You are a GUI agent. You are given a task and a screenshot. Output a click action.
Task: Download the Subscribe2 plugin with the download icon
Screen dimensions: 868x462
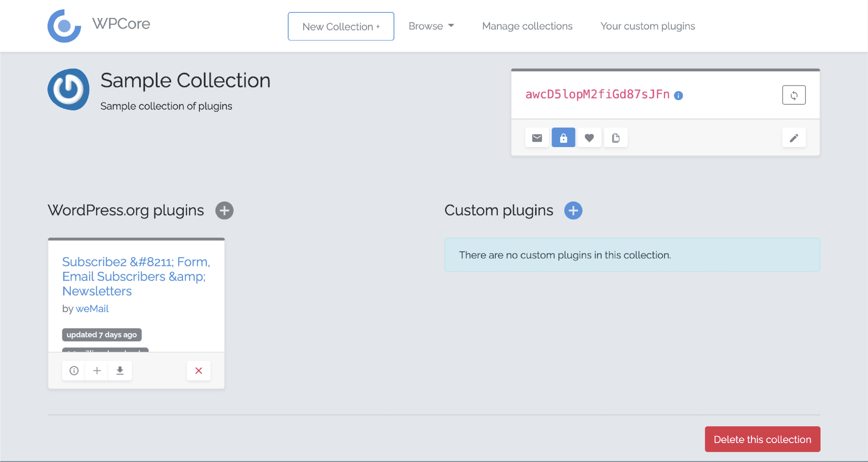(x=120, y=370)
